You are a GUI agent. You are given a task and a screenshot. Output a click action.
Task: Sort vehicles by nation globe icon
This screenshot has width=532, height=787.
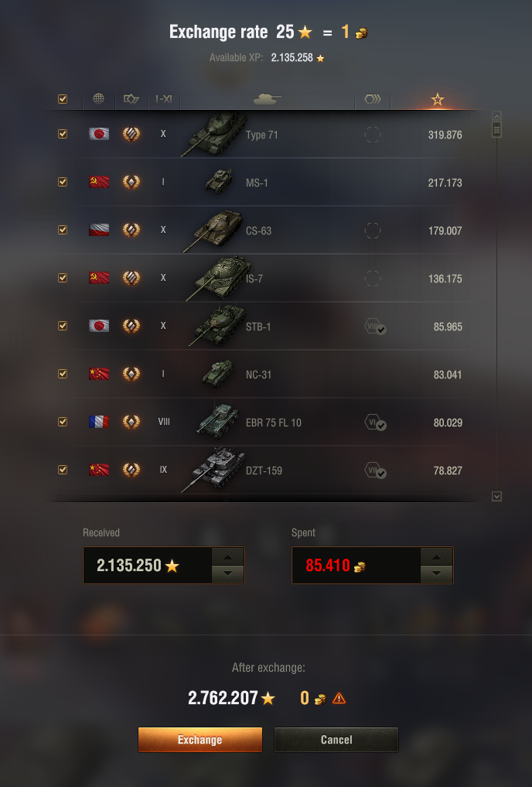99,99
